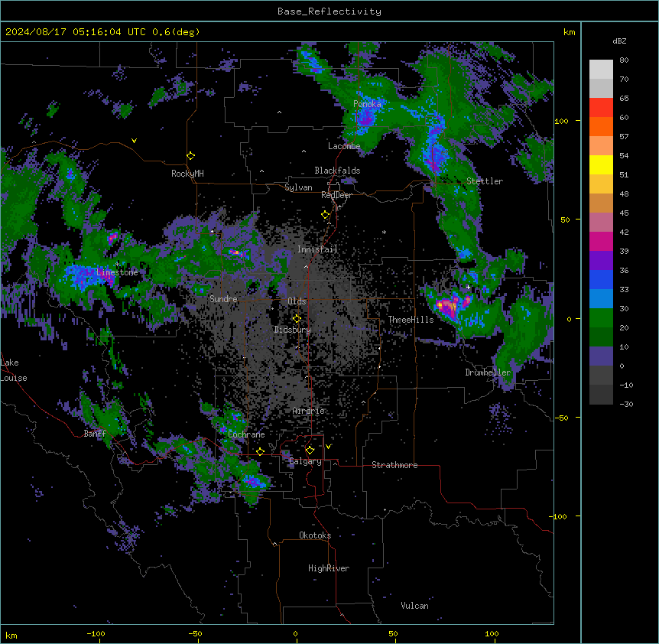This screenshot has height=644, width=659.
Task: Click the intense storm core east of ThreeHills
Action: coord(449,305)
